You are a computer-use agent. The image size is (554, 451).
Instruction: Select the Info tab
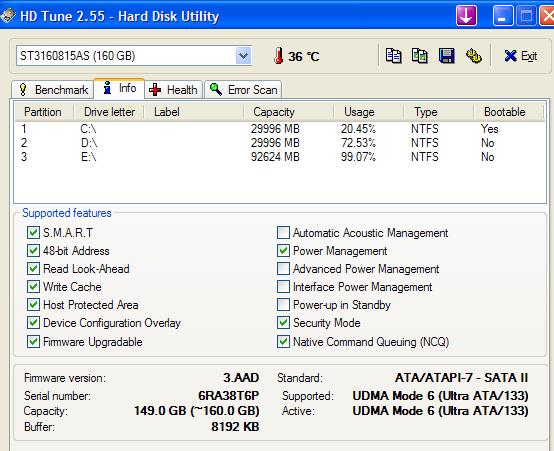(x=119, y=88)
